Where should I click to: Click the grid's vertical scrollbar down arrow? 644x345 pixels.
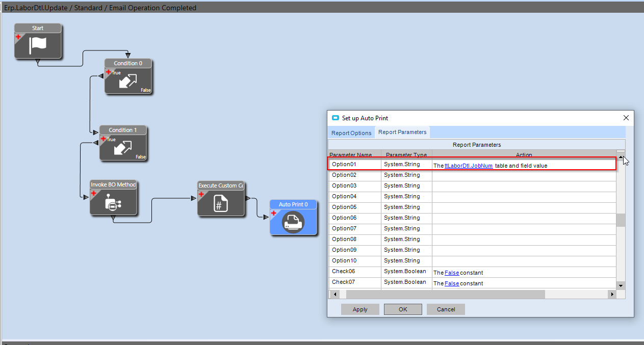[621, 285]
